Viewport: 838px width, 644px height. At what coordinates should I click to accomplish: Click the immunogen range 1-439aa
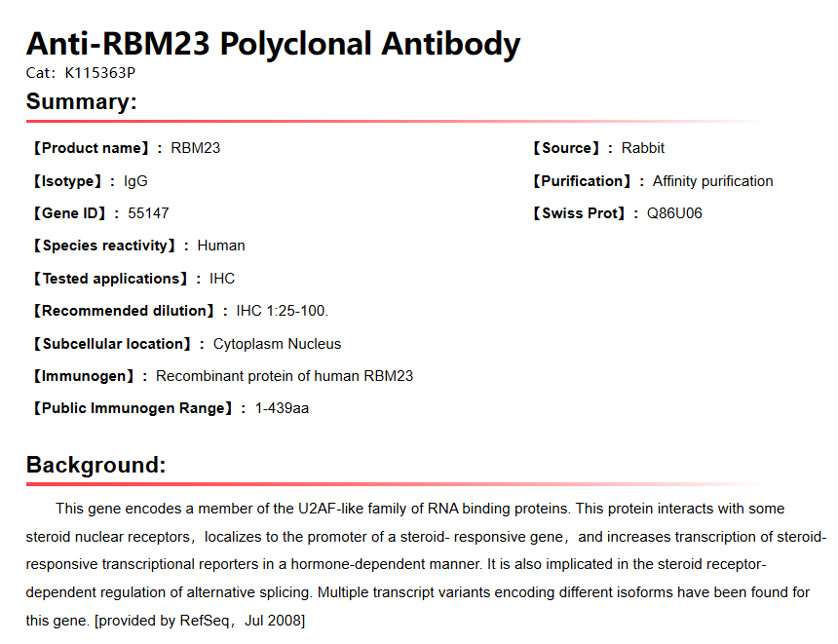click(x=282, y=408)
